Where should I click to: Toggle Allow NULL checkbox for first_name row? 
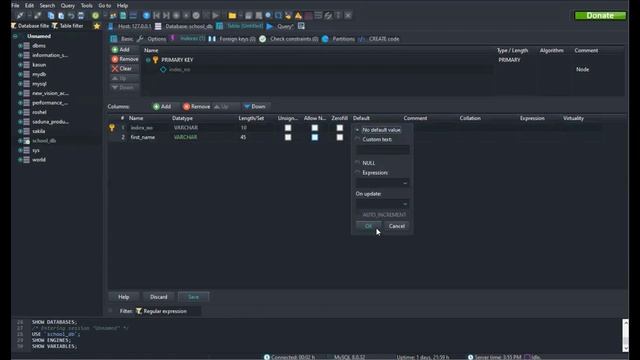click(314, 137)
